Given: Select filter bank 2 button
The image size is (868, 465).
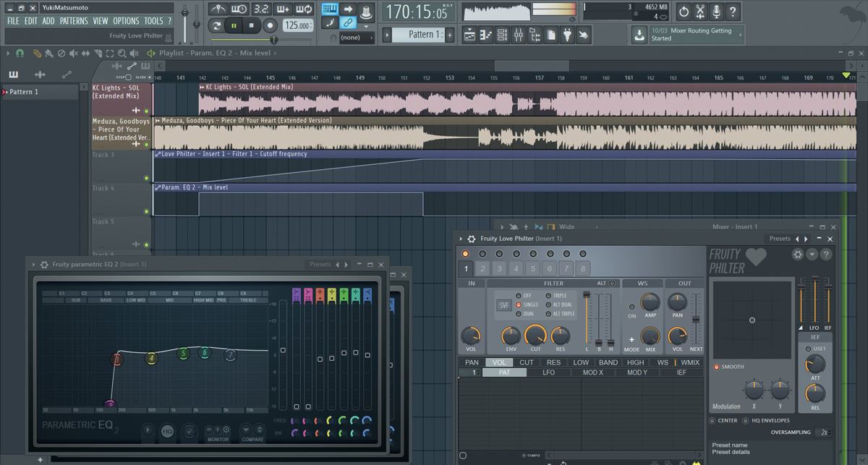Looking at the screenshot, I should point(482,269).
